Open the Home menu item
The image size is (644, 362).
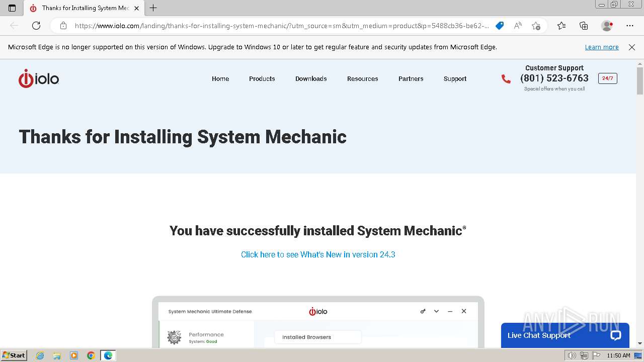point(220,79)
